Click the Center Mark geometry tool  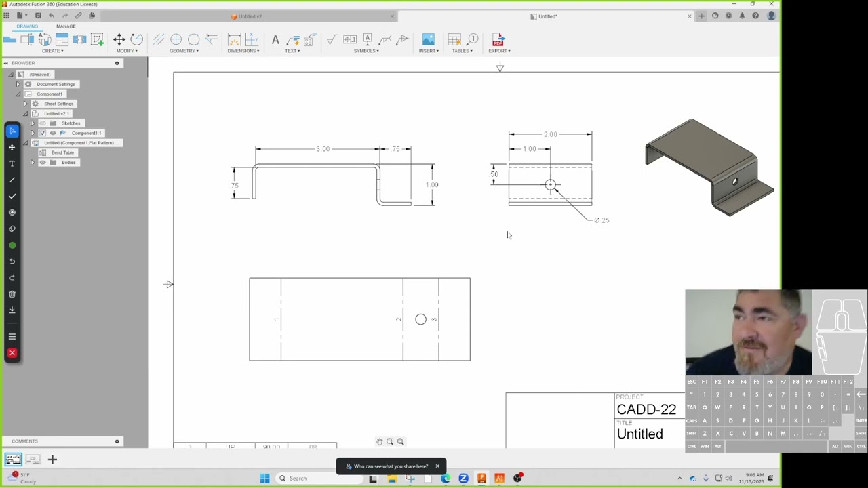click(176, 40)
